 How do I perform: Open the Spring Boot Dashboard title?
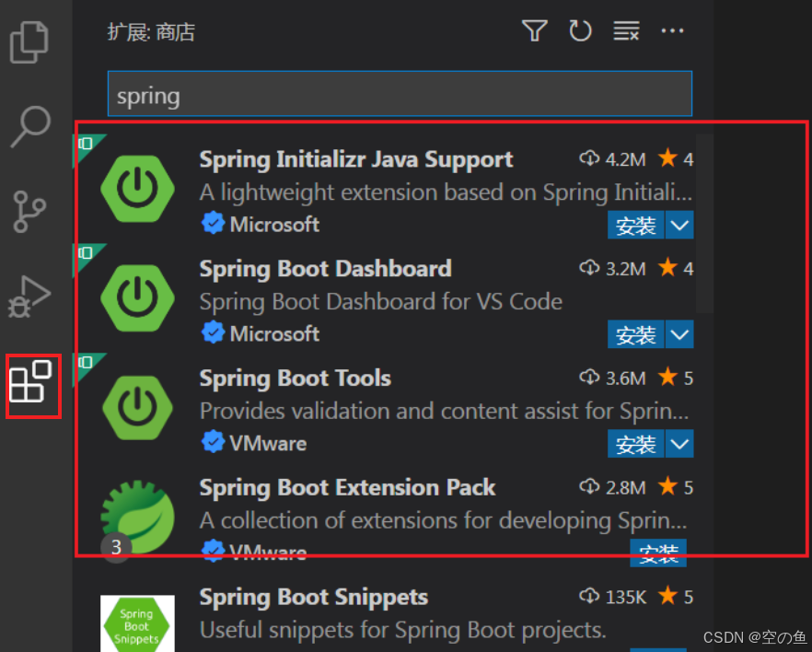click(x=326, y=269)
